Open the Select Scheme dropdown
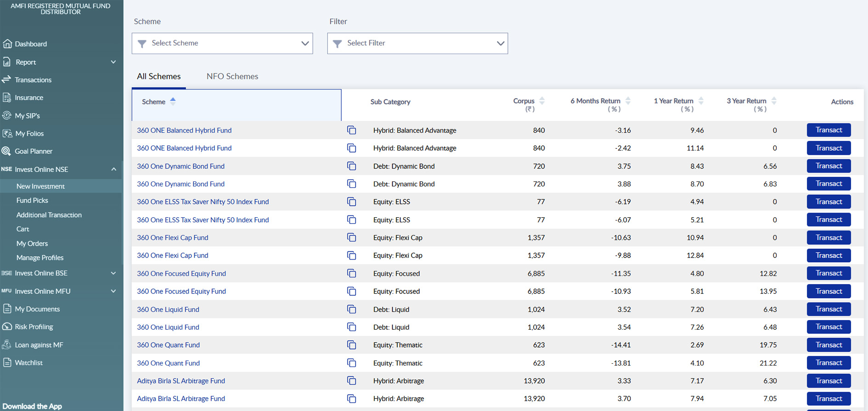Screen dimensions: 868x411 (222, 43)
